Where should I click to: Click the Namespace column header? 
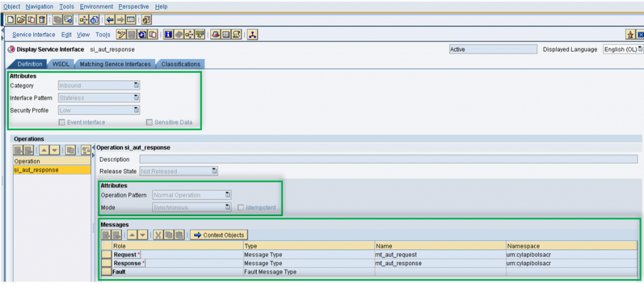(572, 246)
